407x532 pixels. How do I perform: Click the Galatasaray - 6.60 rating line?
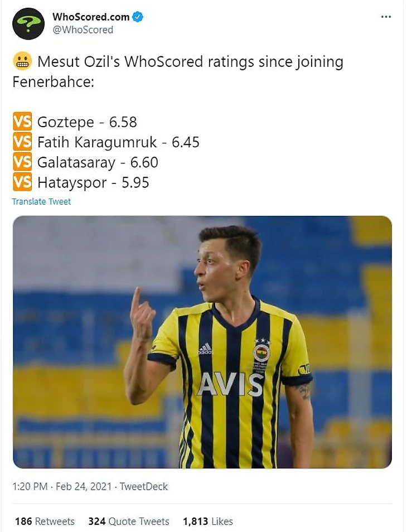tap(98, 162)
